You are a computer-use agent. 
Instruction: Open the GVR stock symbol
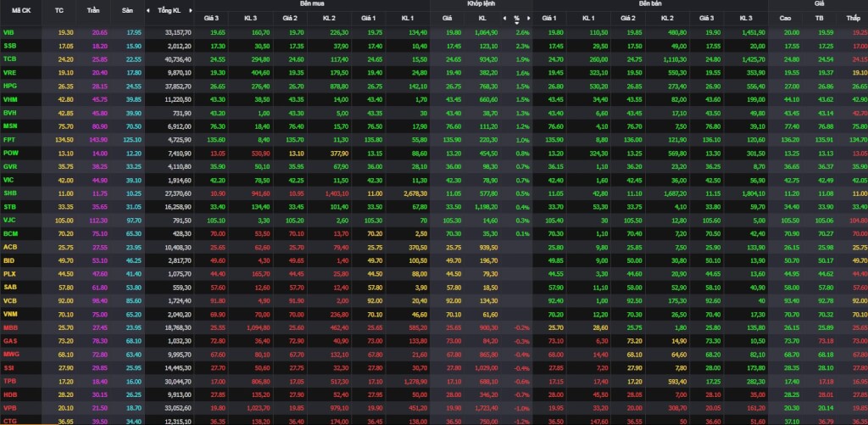click(x=9, y=166)
